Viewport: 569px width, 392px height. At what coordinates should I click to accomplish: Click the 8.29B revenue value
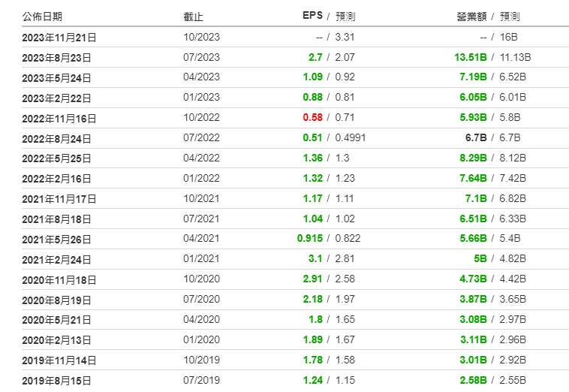coord(474,158)
